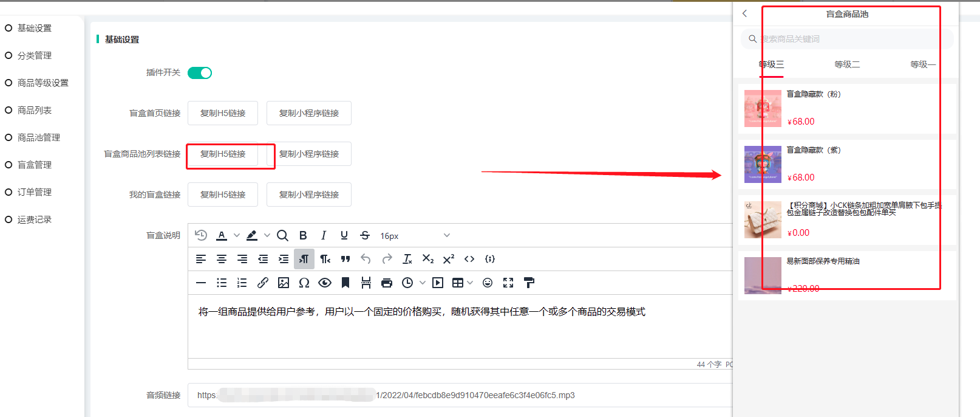The height and width of the screenshot is (417, 980).
Task: Insert date and time
Action: click(x=407, y=283)
